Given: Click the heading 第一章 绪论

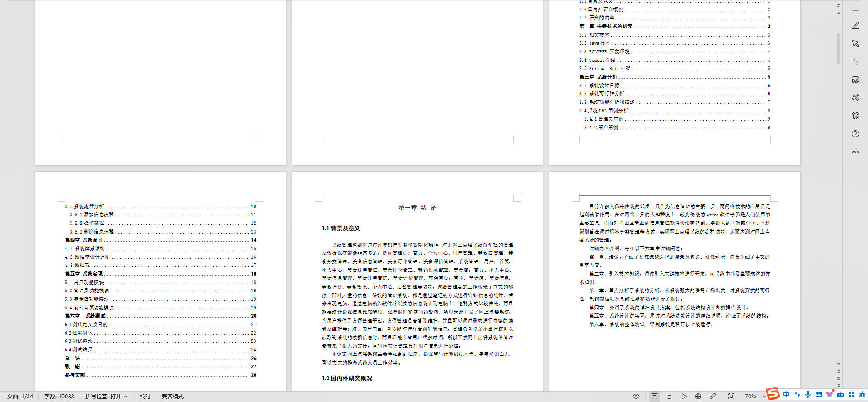Looking at the screenshot, I should pos(417,208).
